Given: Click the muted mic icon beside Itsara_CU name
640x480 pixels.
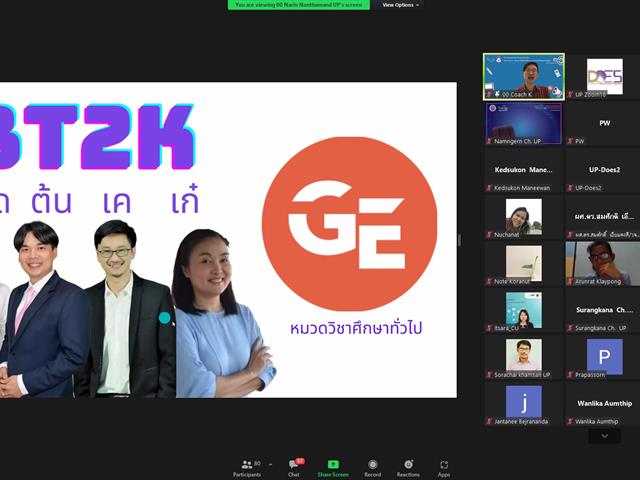Looking at the screenshot, I should [x=489, y=328].
